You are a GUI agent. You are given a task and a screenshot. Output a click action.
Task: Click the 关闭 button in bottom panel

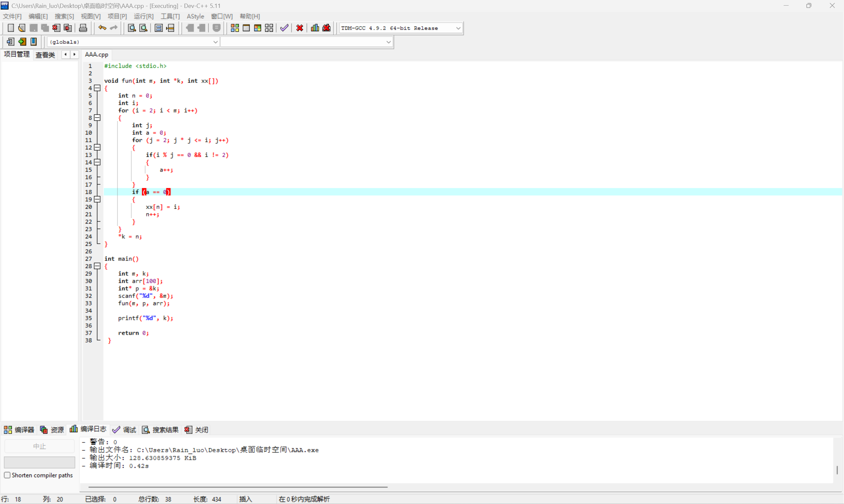196,430
